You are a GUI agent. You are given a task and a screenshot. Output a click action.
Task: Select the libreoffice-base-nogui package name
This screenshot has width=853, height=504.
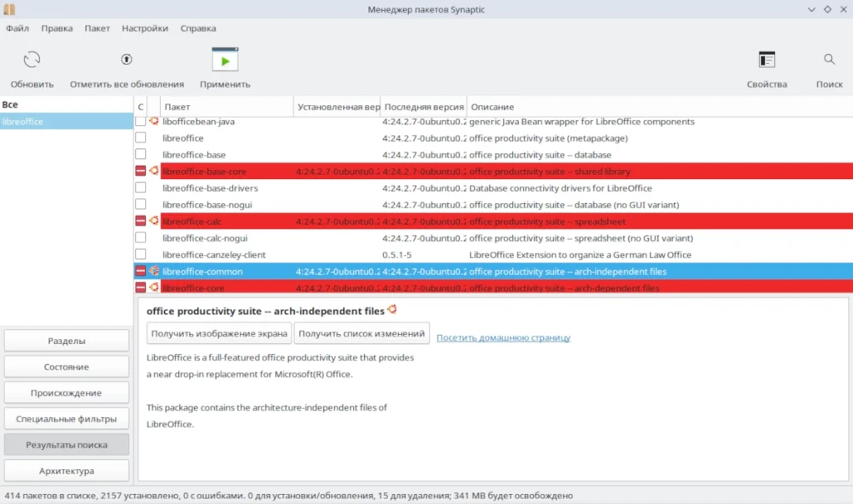pyautogui.click(x=207, y=205)
